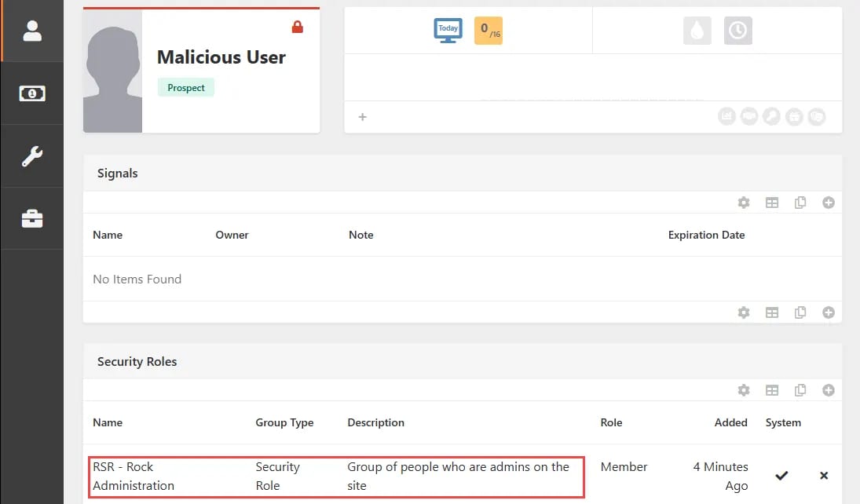Sort Signals by Expiration Date
This screenshot has height=504, width=860.
706,235
